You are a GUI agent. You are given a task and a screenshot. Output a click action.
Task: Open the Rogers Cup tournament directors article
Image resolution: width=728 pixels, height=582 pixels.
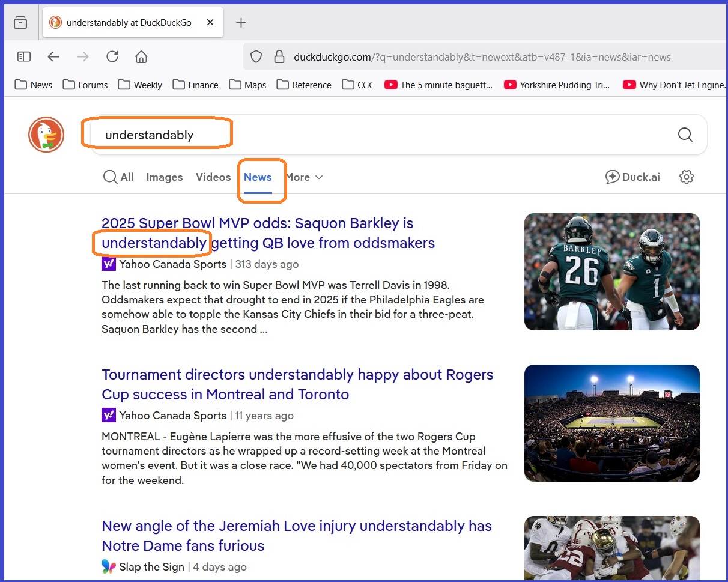(297, 384)
